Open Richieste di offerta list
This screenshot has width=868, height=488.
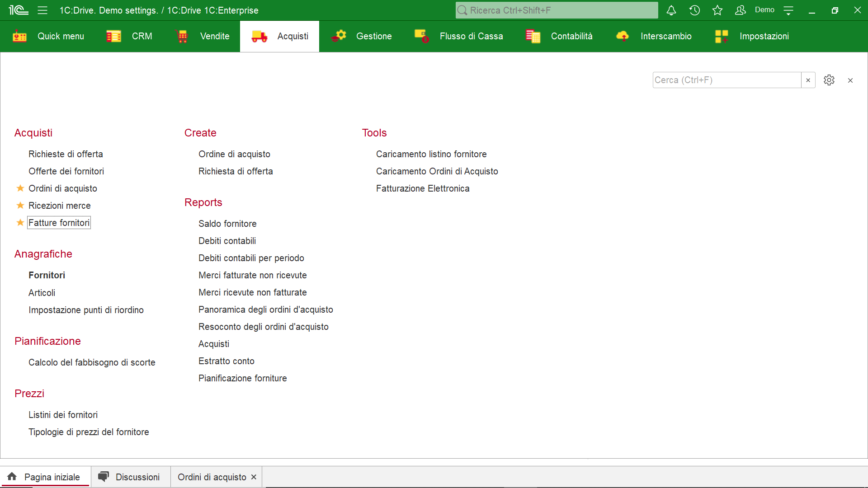66,154
